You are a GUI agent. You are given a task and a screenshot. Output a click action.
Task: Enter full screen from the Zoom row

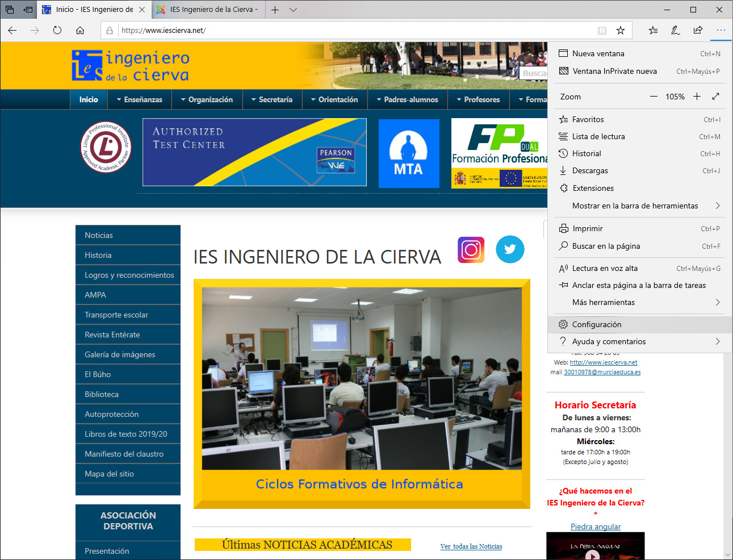tap(715, 97)
